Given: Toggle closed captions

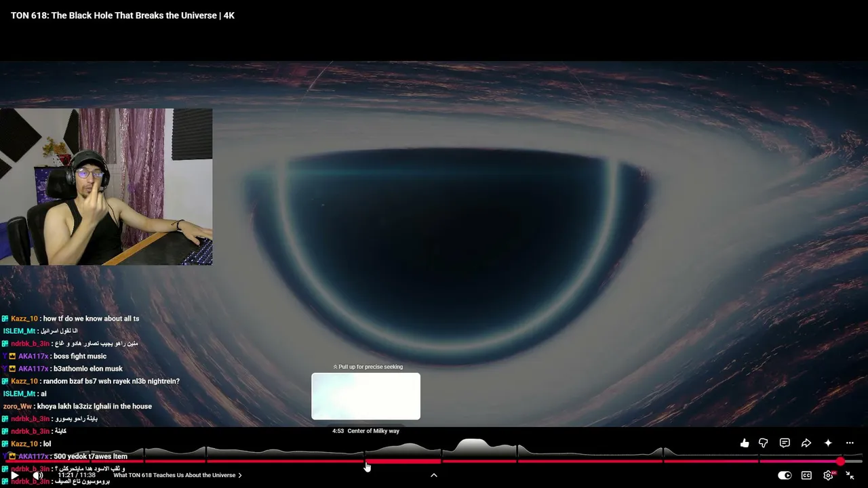Looking at the screenshot, I should tap(806, 475).
